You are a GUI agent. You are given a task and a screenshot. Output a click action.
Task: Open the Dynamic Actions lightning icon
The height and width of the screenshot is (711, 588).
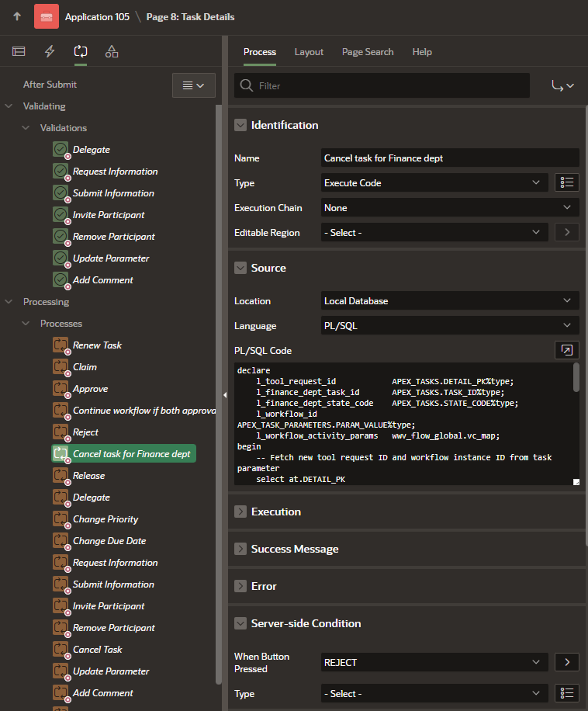[x=50, y=51]
